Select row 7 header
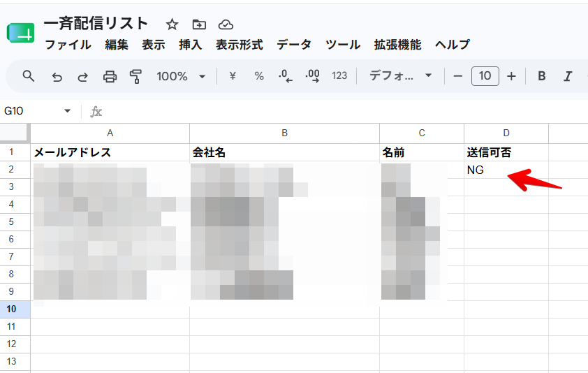Screen dimensions: 588x373 click(15, 256)
